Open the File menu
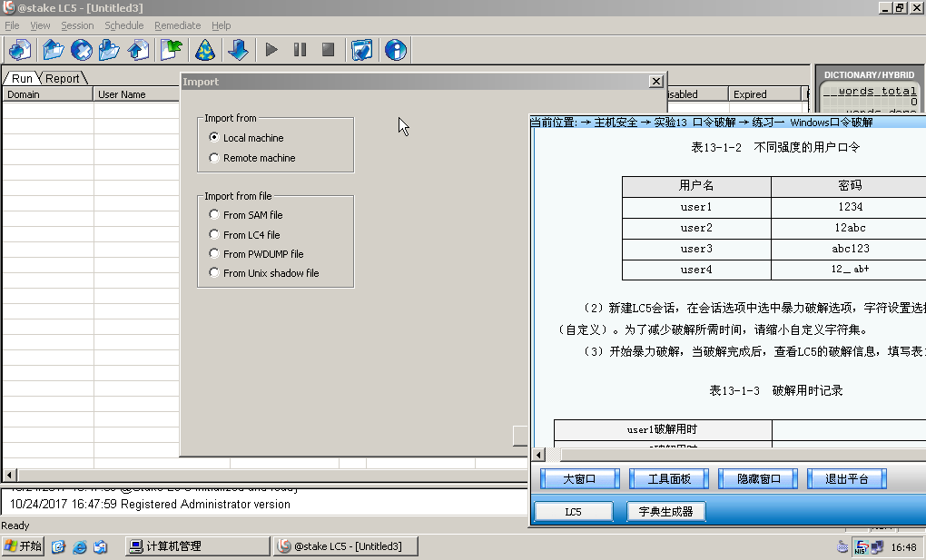926x560 pixels. pyautogui.click(x=12, y=25)
